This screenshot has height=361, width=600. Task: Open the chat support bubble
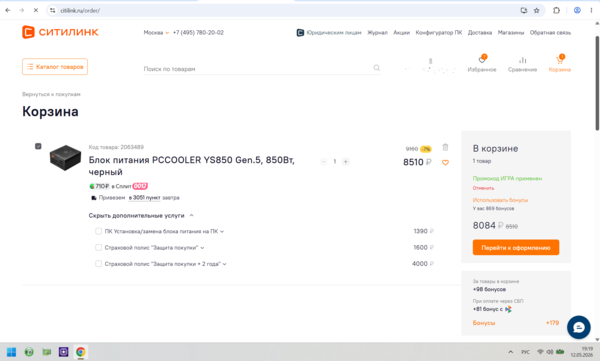pyautogui.click(x=579, y=327)
